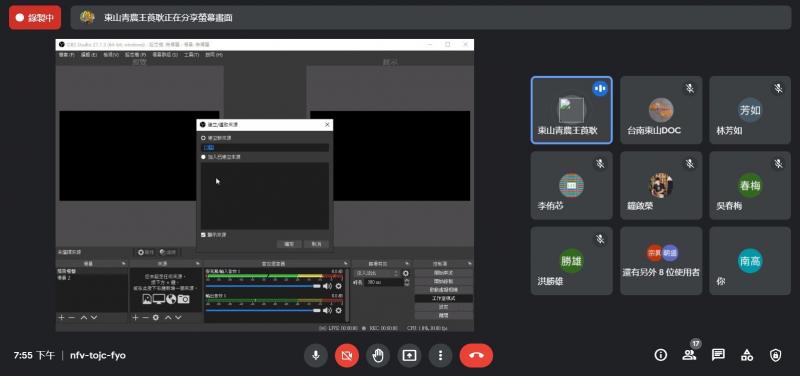The height and width of the screenshot is (376, 800).
Task: Open the 還有另外 8 位使用者 tile
Action: (x=661, y=261)
